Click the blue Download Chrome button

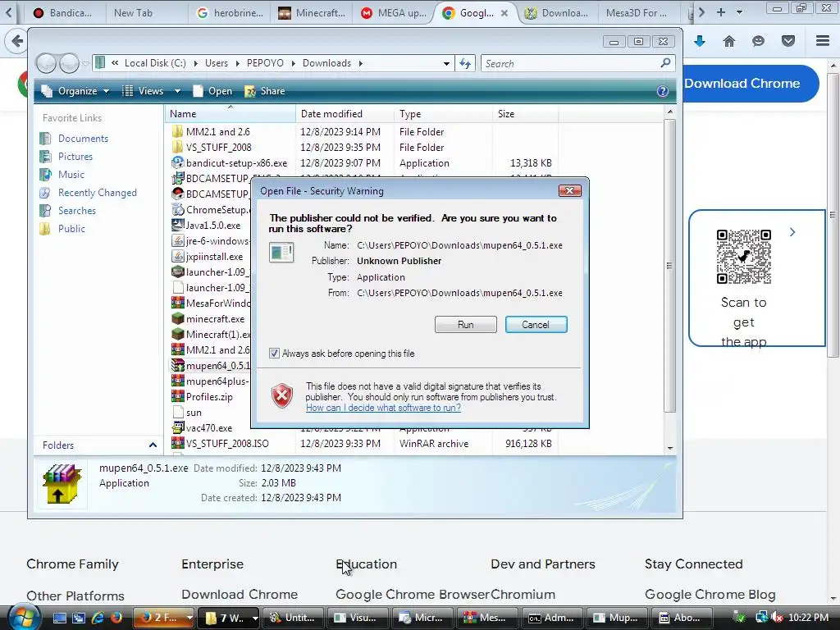[748, 84]
